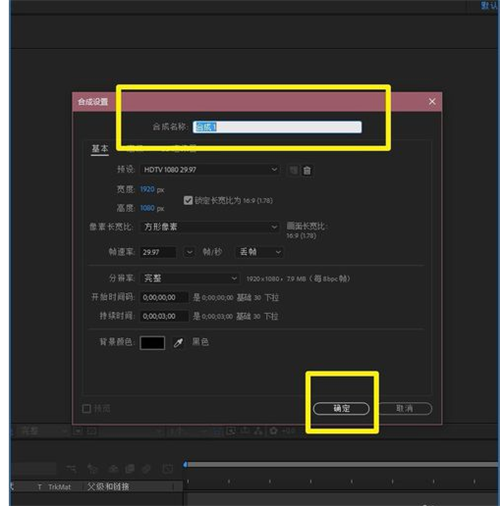The height and width of the screenshot is (506, 500).
Task: Switch to the 基本 tab
Action: [x=100, y=149]
